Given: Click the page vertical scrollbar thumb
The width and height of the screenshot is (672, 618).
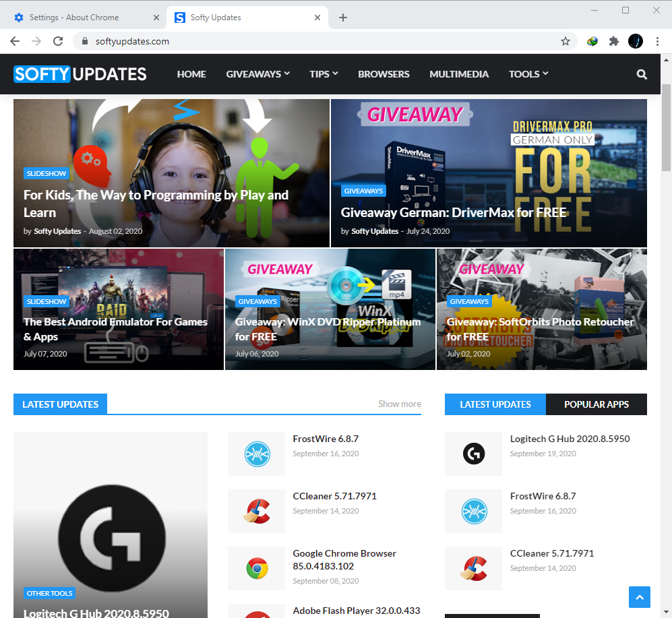Looking at the screenshot, I should pyautogui.click(x=665, y=128).
